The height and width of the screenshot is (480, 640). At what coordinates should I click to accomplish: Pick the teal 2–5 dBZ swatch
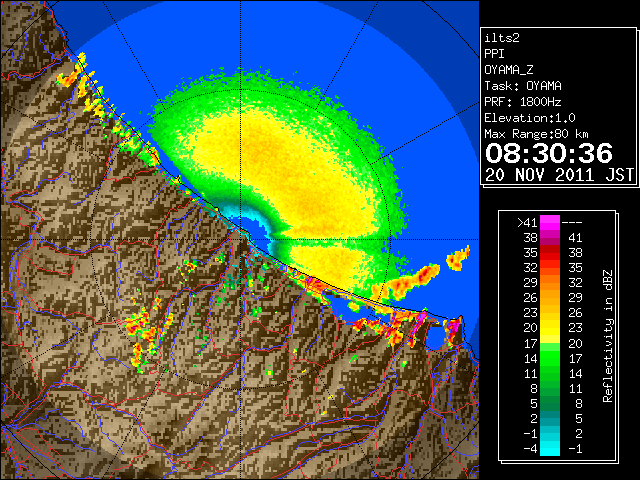click(x=550, y=419)
